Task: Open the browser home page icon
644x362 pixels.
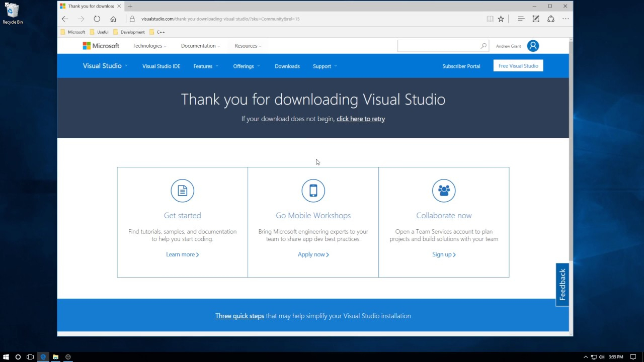Action: [113, 19]
